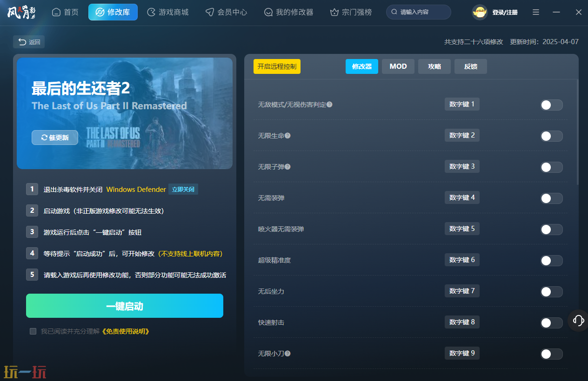Click help icon next to 无限小刀

pyautogui.click(x=287, y=354)
